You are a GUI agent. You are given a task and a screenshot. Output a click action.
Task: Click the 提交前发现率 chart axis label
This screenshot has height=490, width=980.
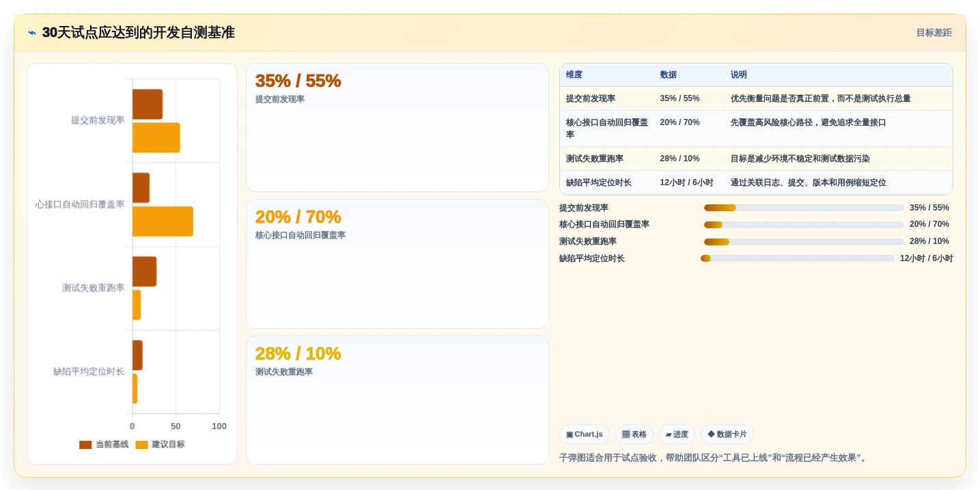point(98,120)
